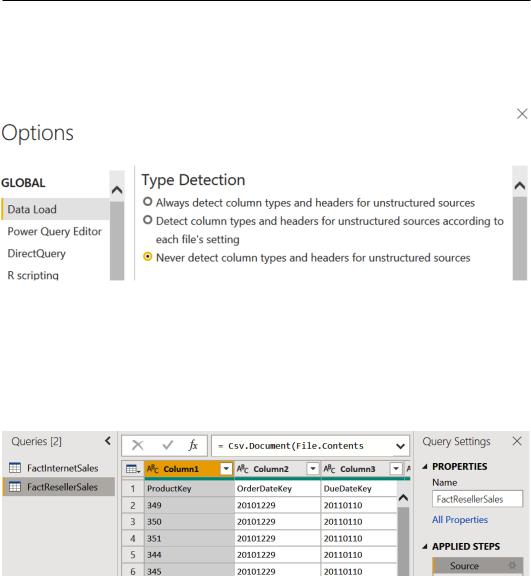Viewport: 531px width, 576px height.
Task: Click the cell containing 351
Action: (189, 539)
